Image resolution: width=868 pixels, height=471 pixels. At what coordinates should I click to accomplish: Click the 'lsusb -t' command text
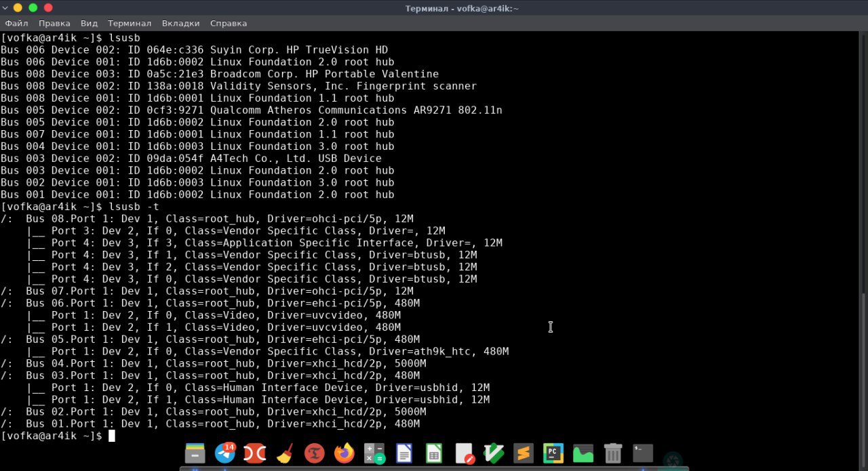(x=134, y=207)
